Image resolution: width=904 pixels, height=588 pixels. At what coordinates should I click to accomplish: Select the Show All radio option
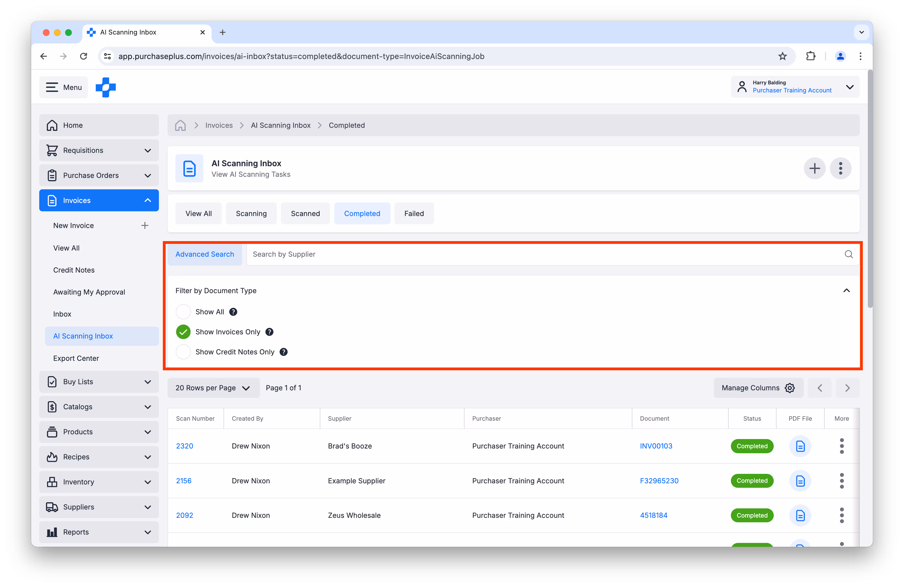[x=183, y=312]
